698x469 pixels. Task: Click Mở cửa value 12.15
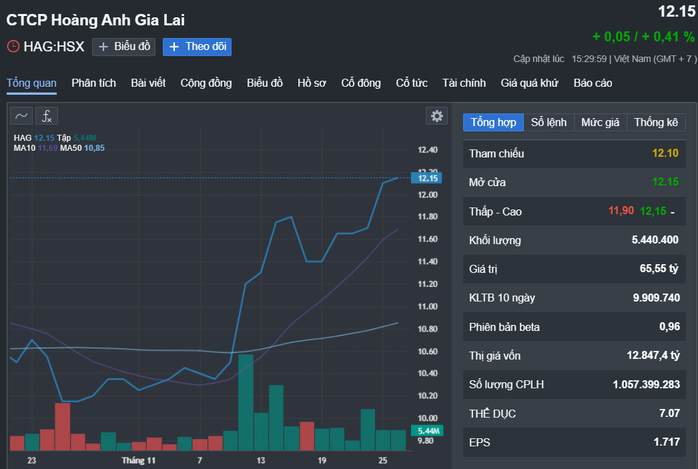click(665, 182)
